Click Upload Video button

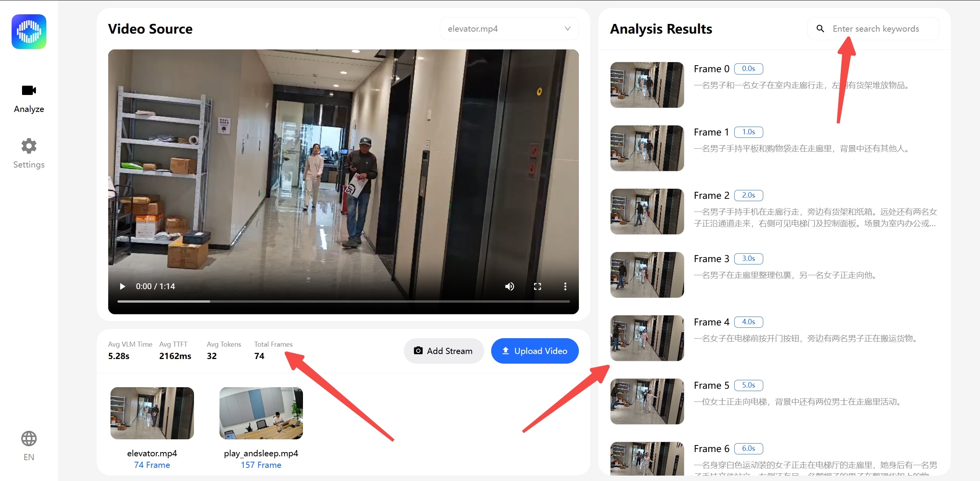(535, 351)
